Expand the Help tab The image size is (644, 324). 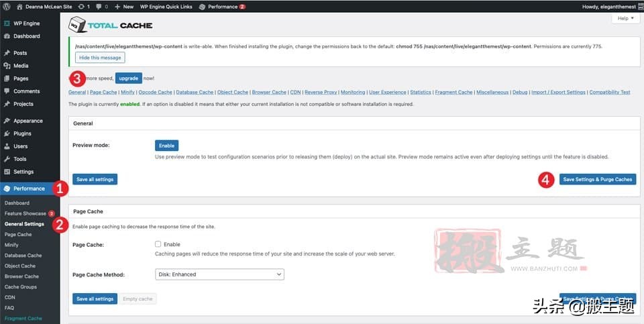click(x=626, y=19)
